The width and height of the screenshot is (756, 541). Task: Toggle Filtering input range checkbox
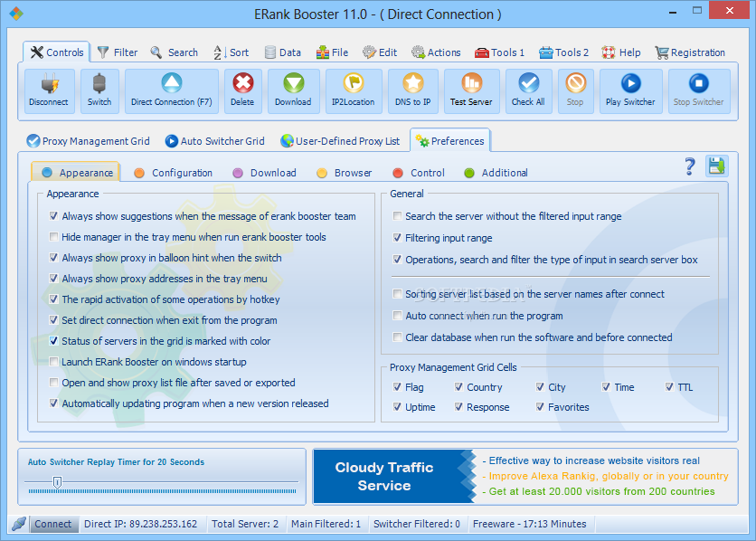(x=397, y=238)
